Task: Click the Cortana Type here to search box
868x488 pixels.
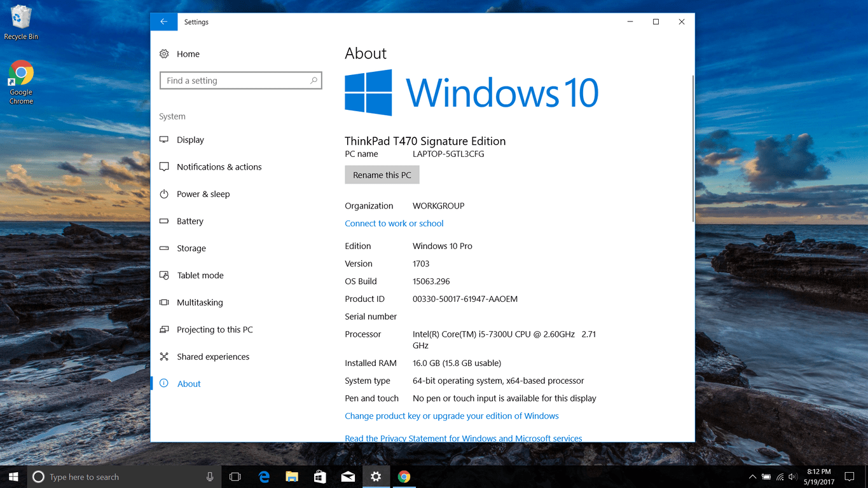Action: pyautogui.click(x=125, y=477)
